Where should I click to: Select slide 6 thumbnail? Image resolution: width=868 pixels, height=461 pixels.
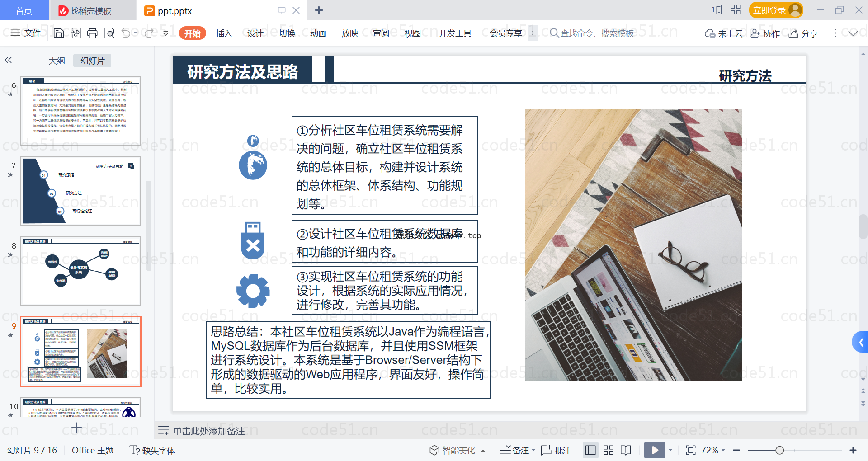coord(80,111)
